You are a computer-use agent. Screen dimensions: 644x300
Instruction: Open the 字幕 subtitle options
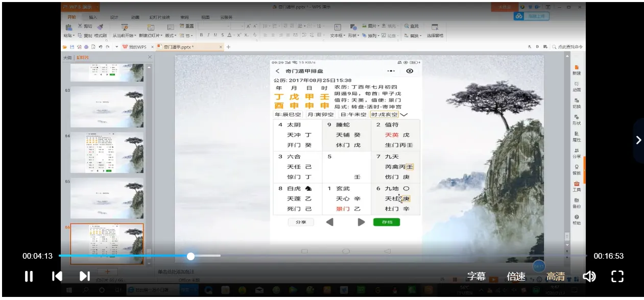[476, 277]
